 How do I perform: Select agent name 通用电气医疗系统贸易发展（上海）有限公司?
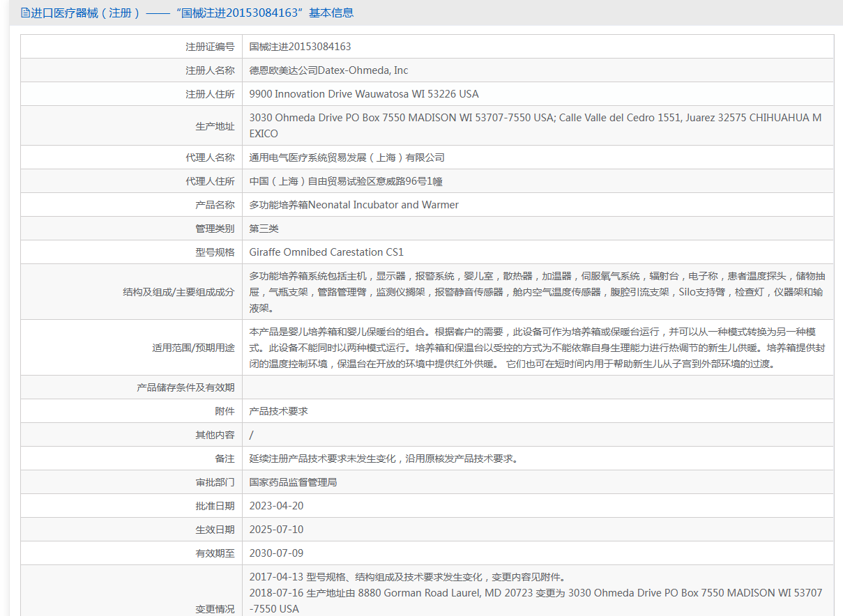(347, 157)
